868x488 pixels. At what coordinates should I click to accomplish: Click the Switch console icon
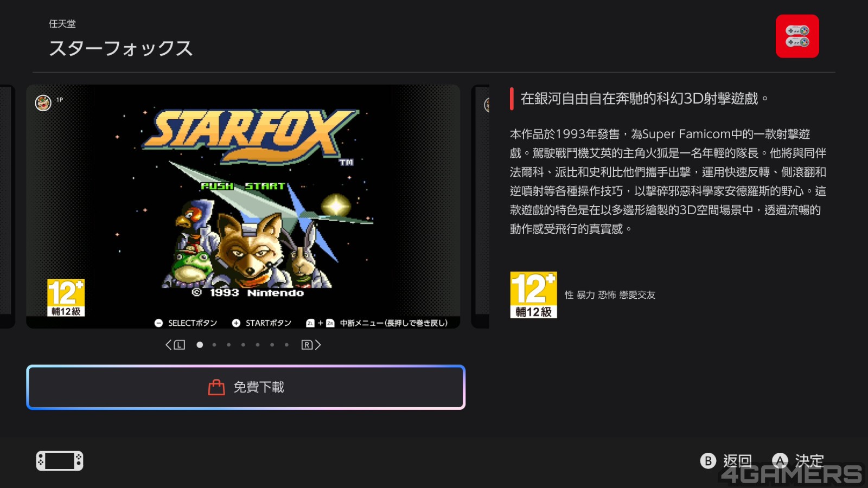(x=60, y=461)
